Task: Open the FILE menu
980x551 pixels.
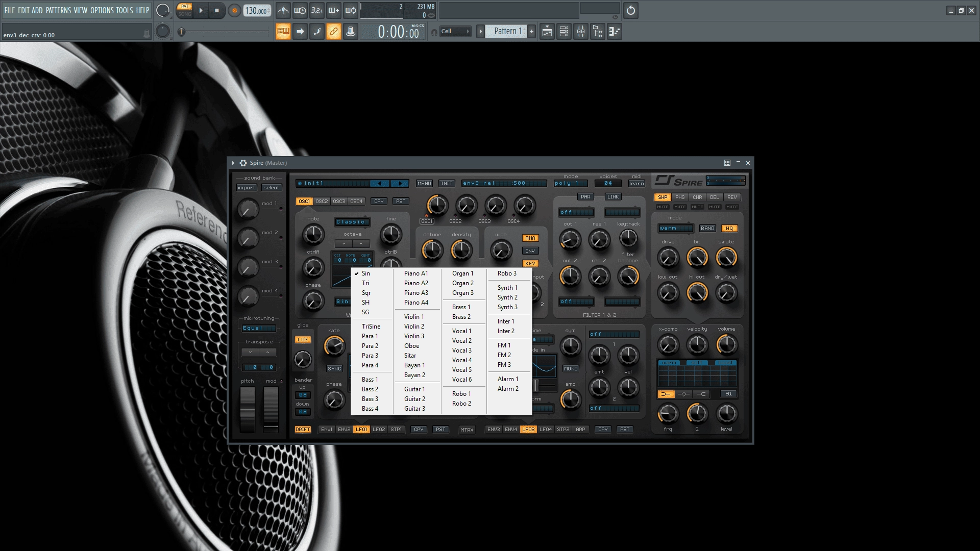Action: [x=10, y=10]
